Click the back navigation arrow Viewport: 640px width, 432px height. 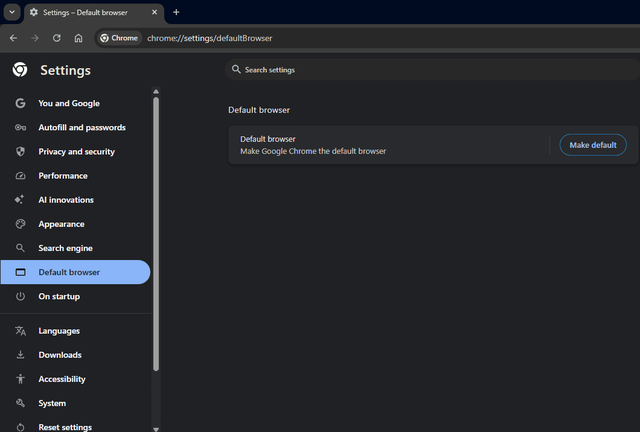(x=13, y=38)
